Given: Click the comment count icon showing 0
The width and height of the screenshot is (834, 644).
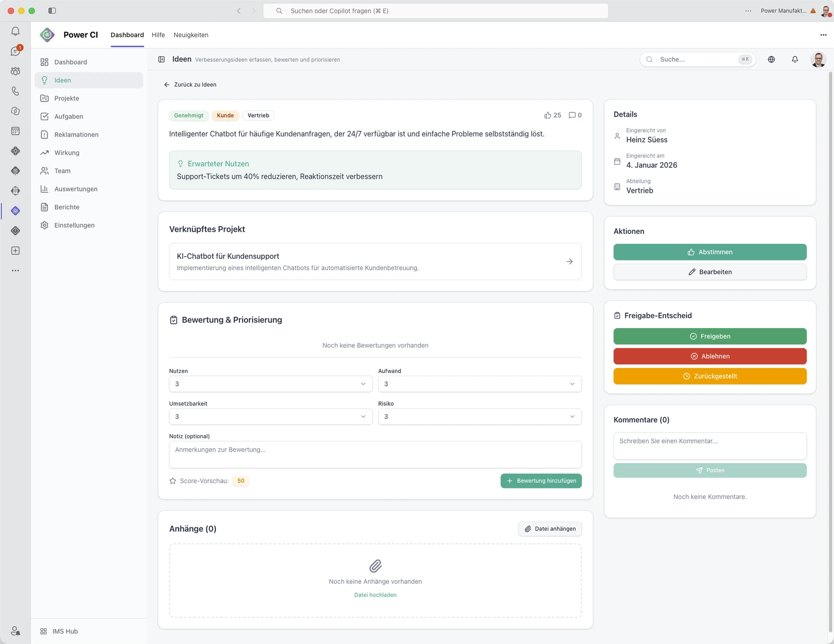Looking at the screenshot, I should point(572,115).
